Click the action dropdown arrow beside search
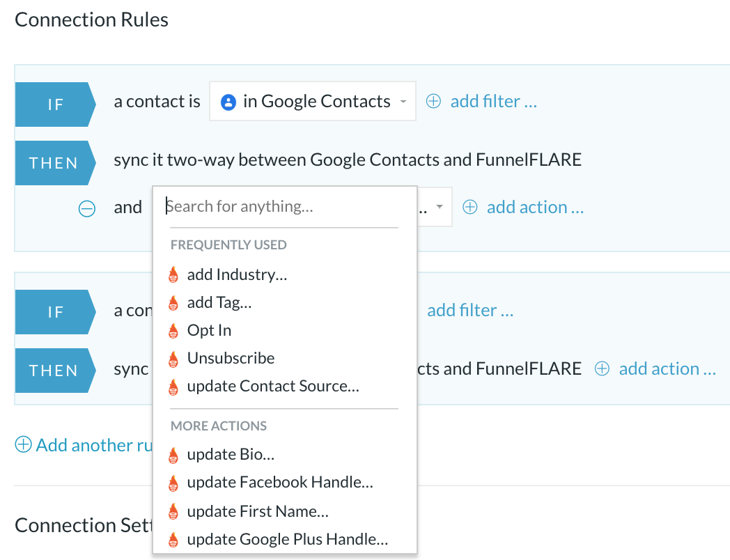730x560 pixels. click(439, 207)
